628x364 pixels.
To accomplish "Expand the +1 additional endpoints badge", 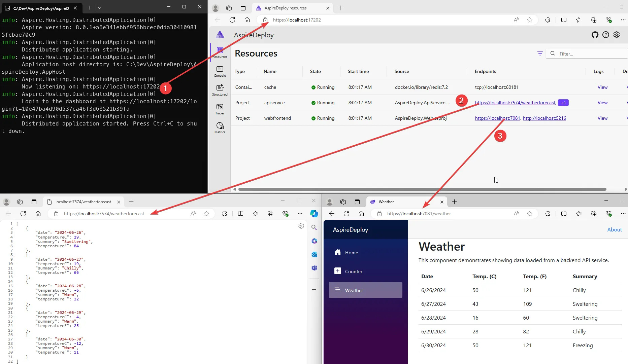I will coord(563,103).
